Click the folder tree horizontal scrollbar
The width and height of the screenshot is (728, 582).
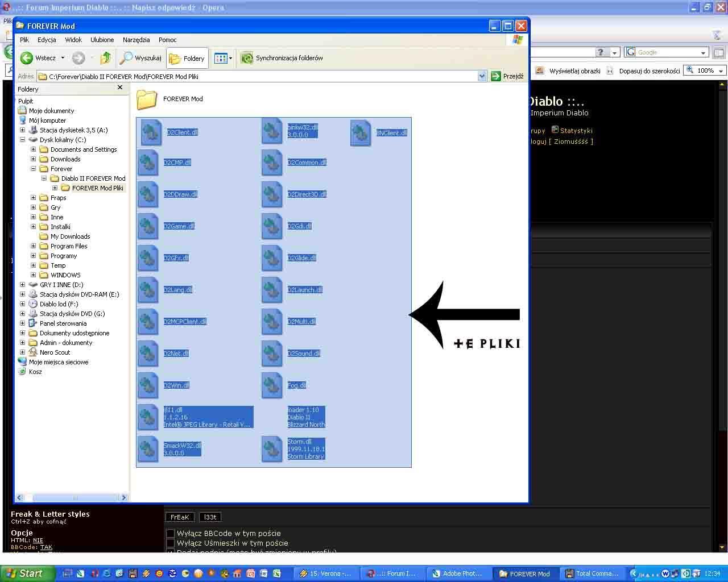(71, 497)
